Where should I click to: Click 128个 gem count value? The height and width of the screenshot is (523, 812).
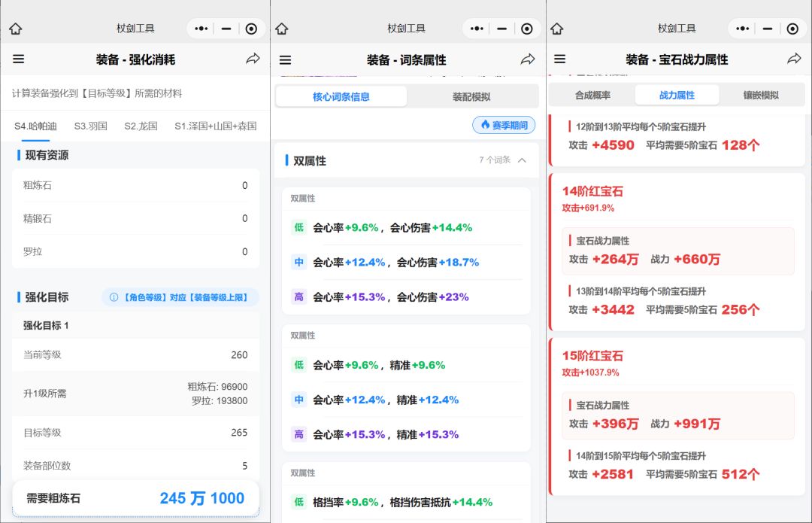tap(741, 145)
